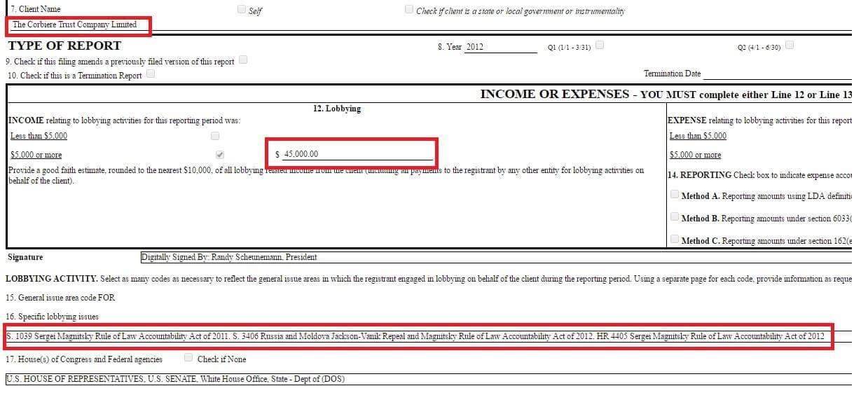868x407 pixels.
Task: Click the Client Name field
Action: click(x=430, y=25)
